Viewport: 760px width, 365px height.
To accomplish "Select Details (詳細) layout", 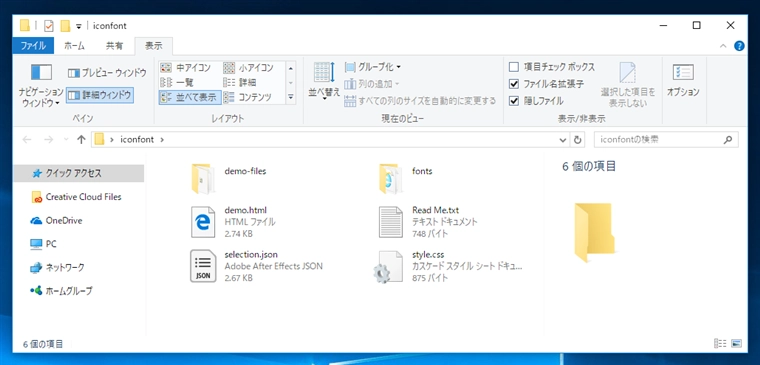I will (240, 82).
